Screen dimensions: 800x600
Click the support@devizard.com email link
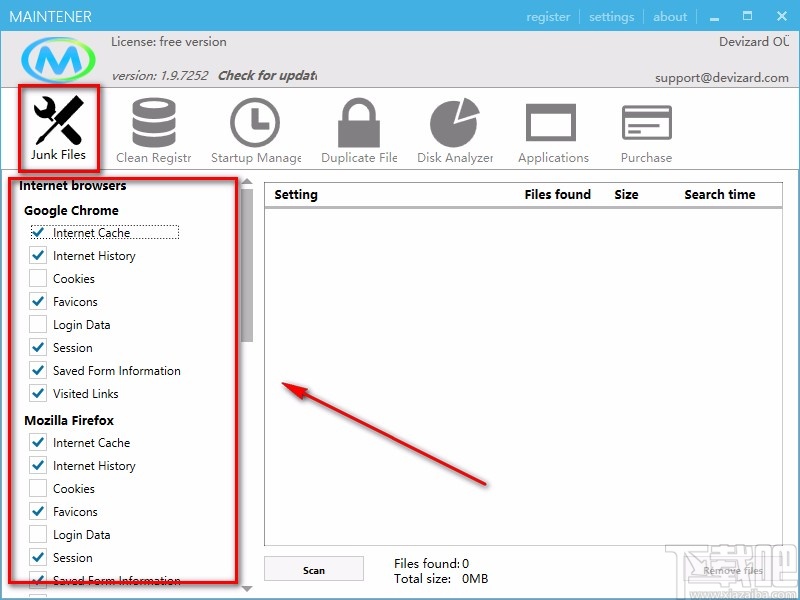(x=721, y=78)
